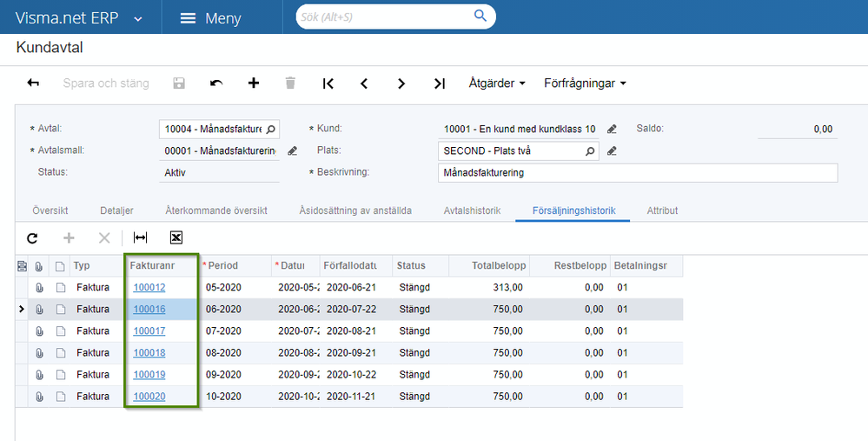The height and width of the screenshot is (441, 868).
Task: Open invoice link 100020
Action: [149, 397]
